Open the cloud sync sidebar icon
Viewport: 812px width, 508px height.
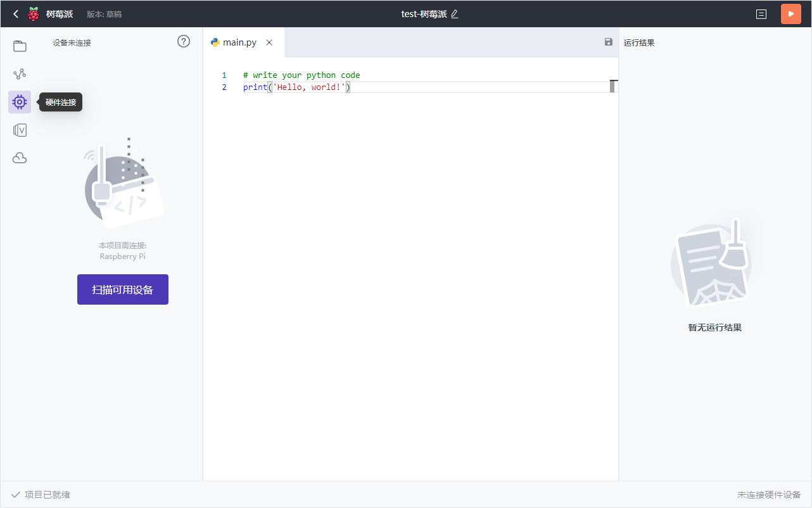(x=20, y=158)
